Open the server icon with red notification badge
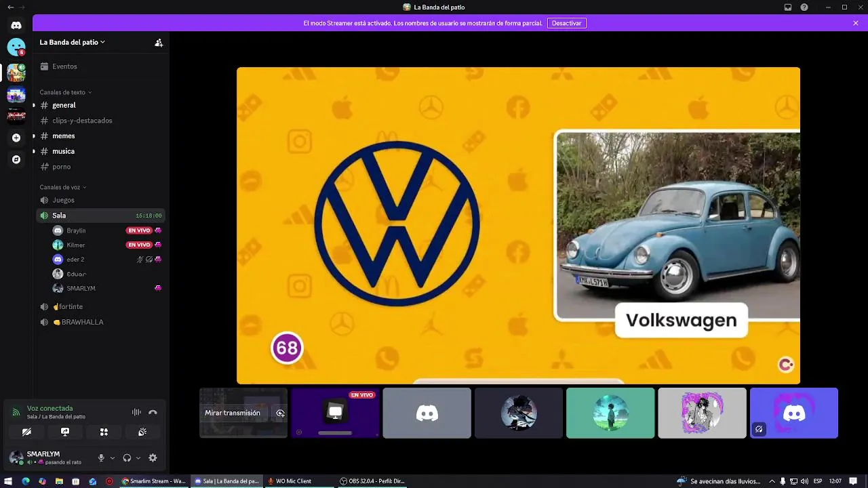 click(16, 47)
